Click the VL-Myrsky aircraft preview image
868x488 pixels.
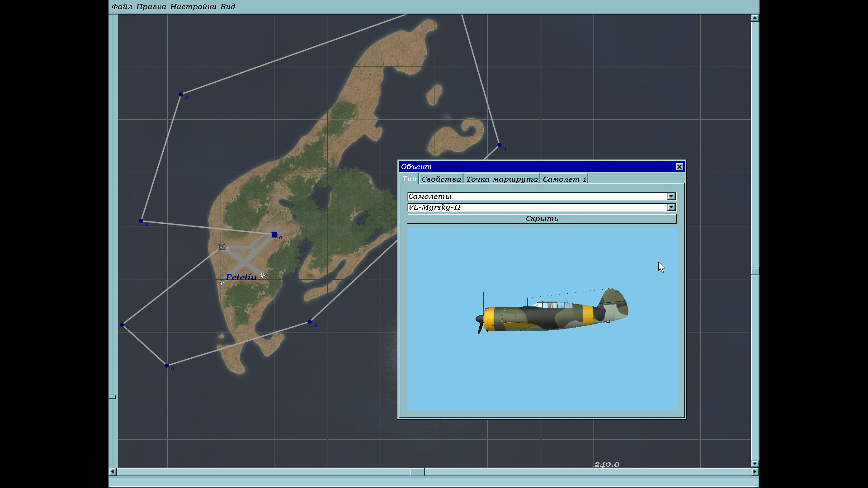[x=552, y=312]
